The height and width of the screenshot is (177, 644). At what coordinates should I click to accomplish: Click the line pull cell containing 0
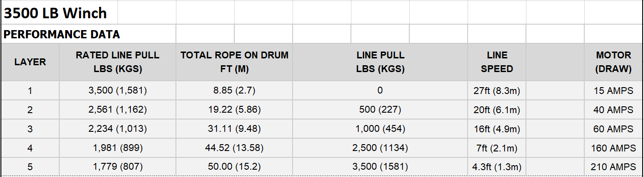tap(380, 91)
